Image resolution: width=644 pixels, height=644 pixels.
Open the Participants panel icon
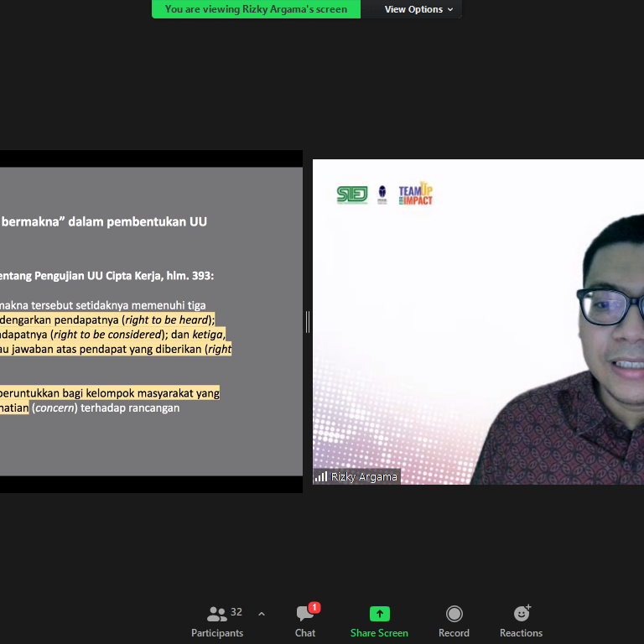click(x=217, y=614)
